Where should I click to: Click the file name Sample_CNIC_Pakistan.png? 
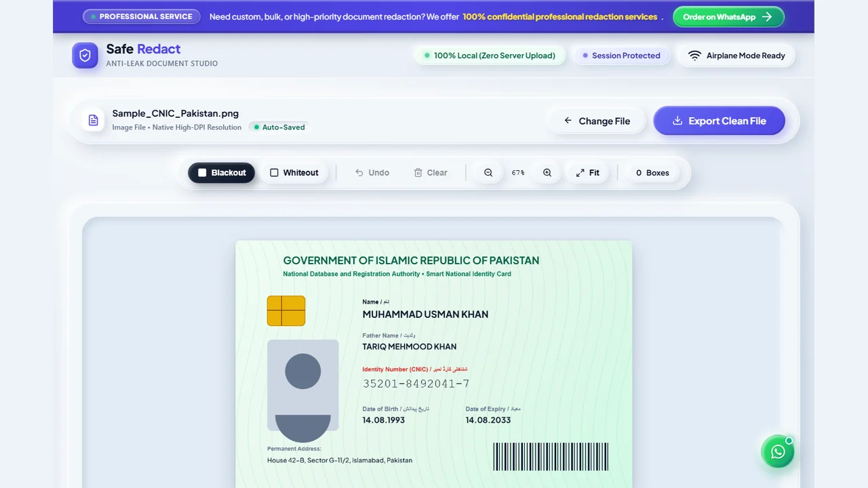(176, 113)
